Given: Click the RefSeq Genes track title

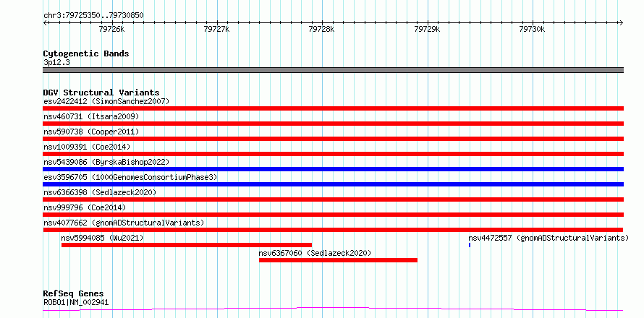Looking at the screenshot, I should [x=73, y=294].
